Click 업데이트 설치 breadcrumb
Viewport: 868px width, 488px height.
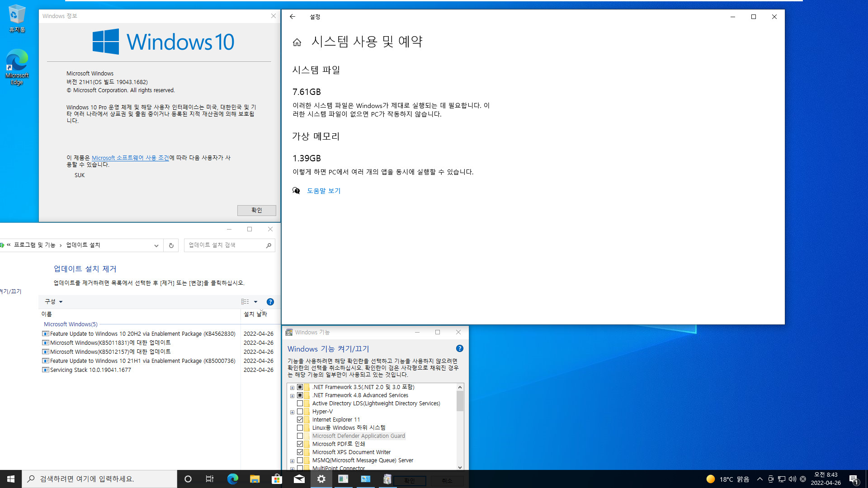click(83, 245)
